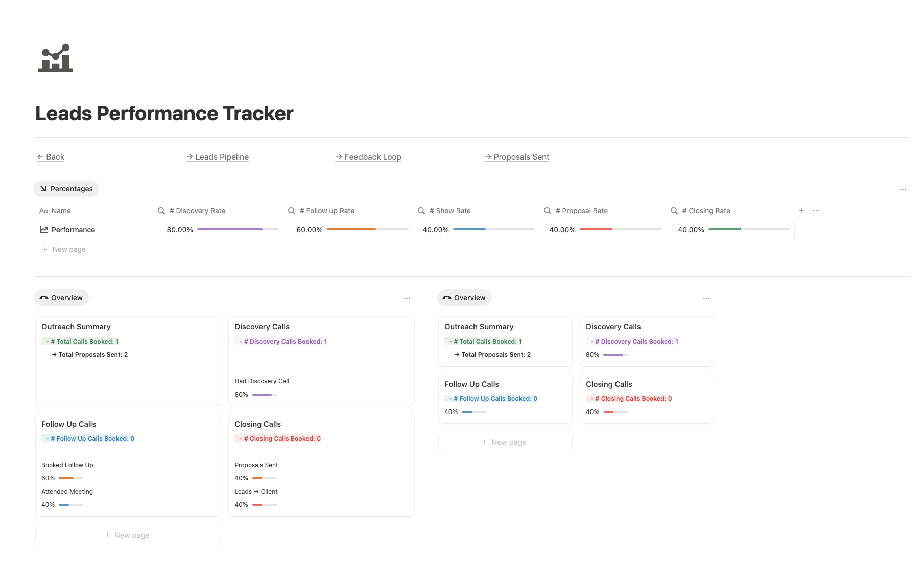The width and height of the screenshot is (924, 581).
Task: Click the Performance row chart icon
Action: [x=44, y=230]
